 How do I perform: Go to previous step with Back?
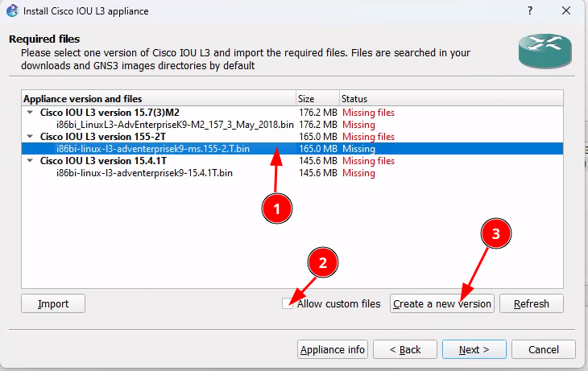(x=404, y=349)
